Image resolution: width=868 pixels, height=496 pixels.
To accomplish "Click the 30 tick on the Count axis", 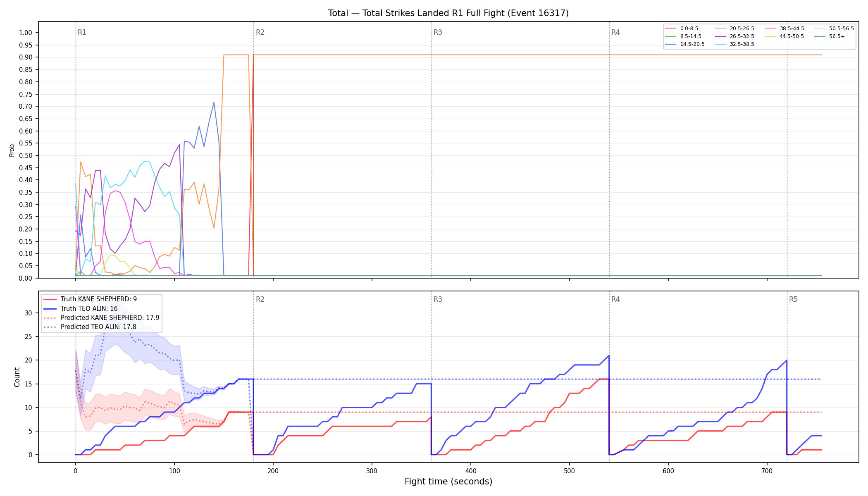I will point(28,313).
